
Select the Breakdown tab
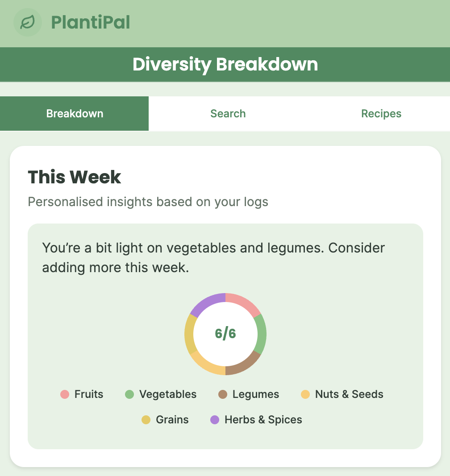[75, 114]
